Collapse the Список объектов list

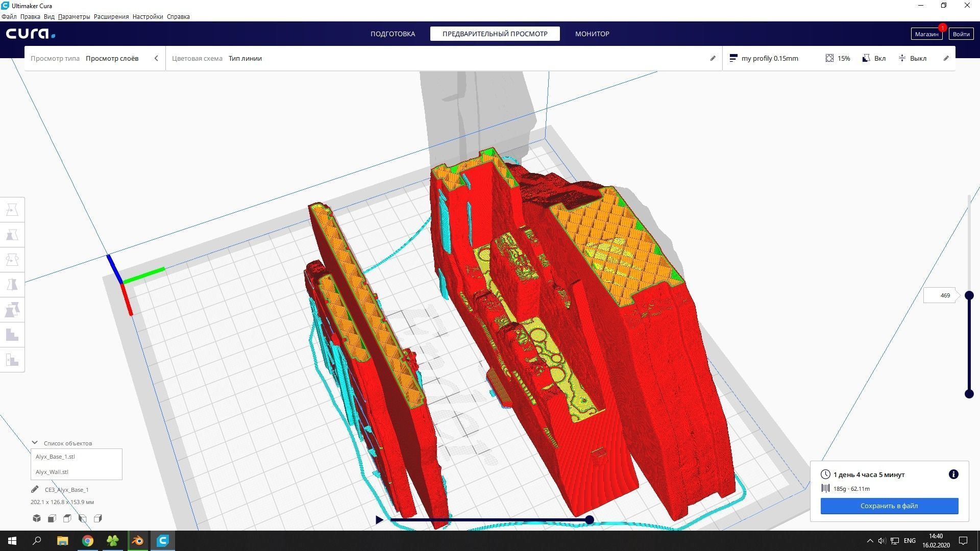click(35, 443)
